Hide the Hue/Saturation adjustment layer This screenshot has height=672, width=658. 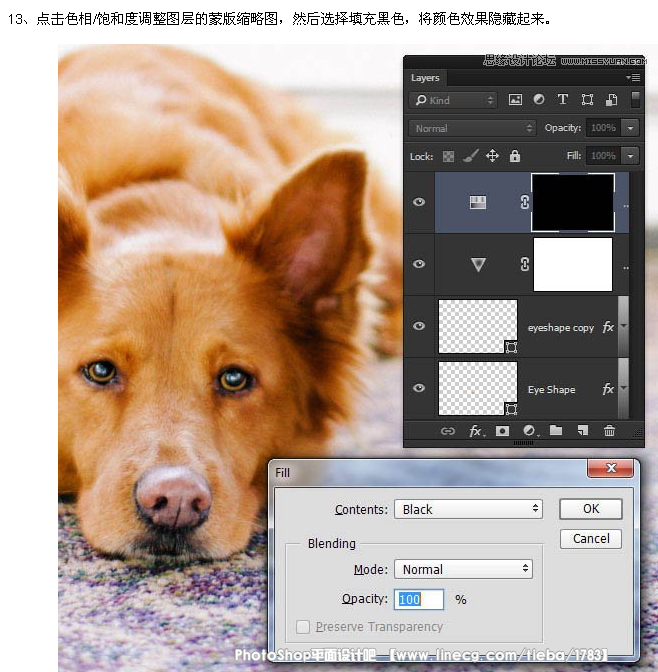419,202
